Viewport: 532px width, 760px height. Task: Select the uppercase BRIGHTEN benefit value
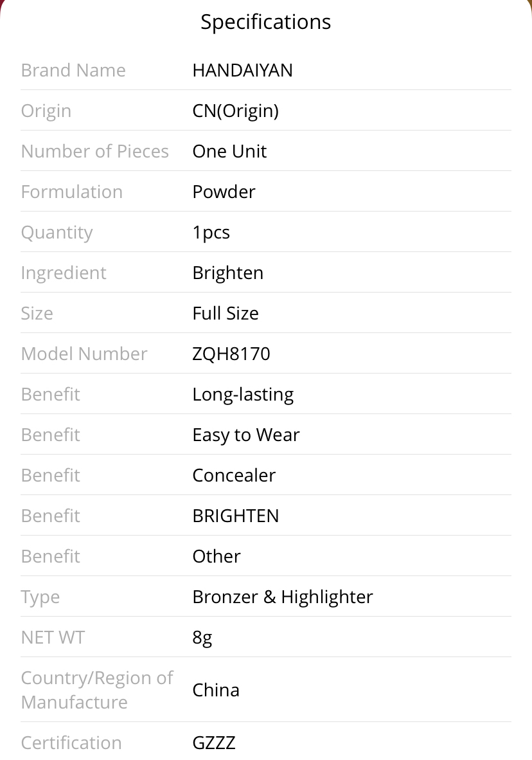[235, 516]
